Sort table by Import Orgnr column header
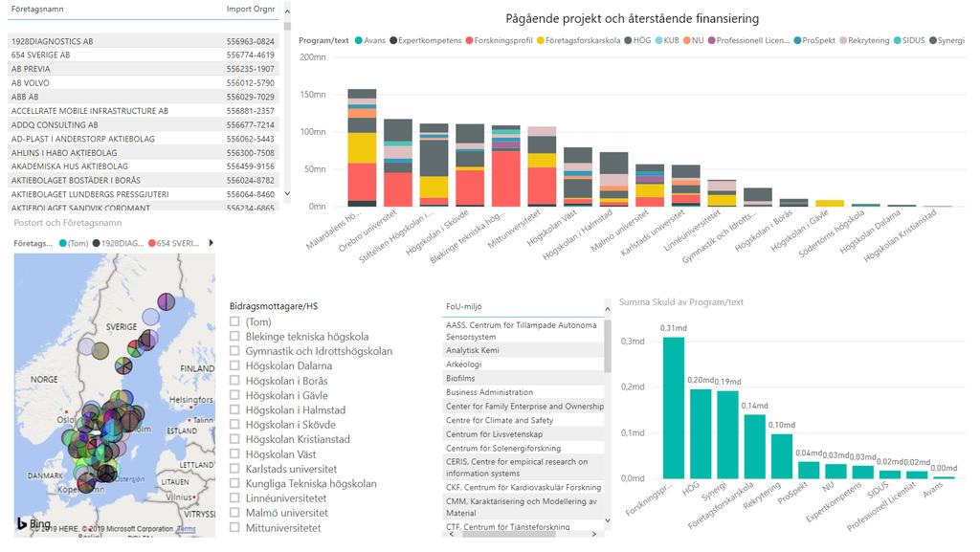The height and width of the screenshot is (552, 980). [x=251, y=9]
